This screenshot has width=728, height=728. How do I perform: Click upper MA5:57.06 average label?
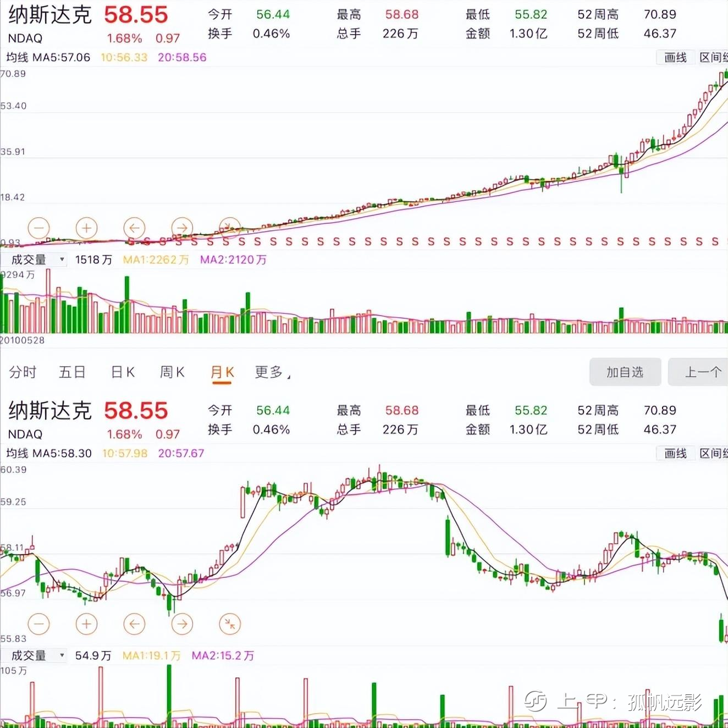[x=61, y=57]
